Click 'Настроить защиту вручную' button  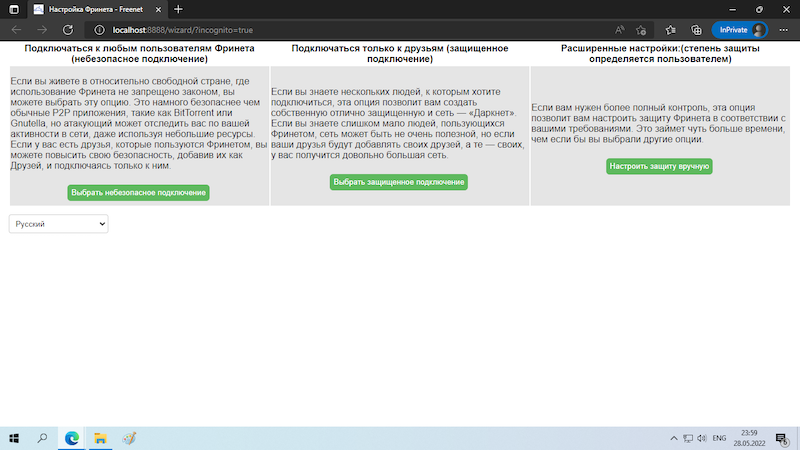click(x=659, y=166)
